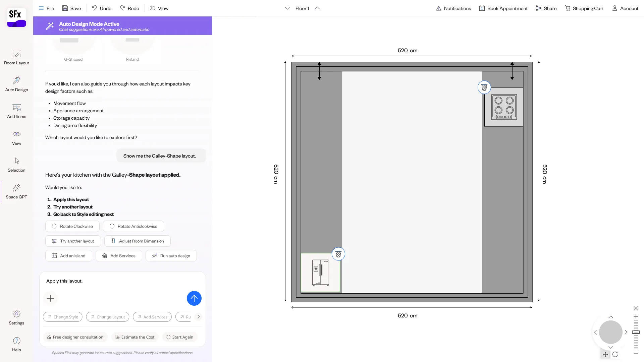644x362 pixels.
Task: Zoom out with the minus icon
Action: pos(636,353)
